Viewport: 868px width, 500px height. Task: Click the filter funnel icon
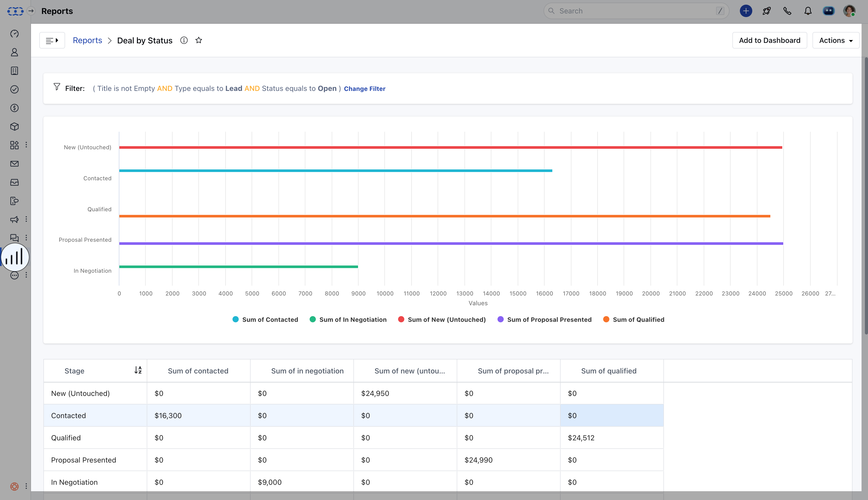(x=57, y=87)
